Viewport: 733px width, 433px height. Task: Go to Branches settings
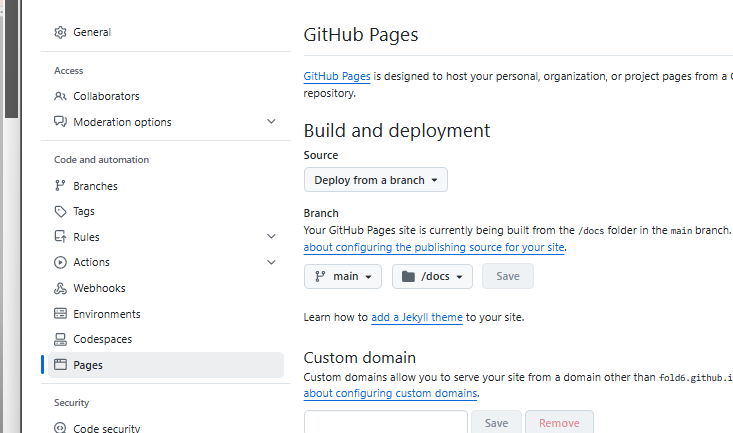(95, 186)
